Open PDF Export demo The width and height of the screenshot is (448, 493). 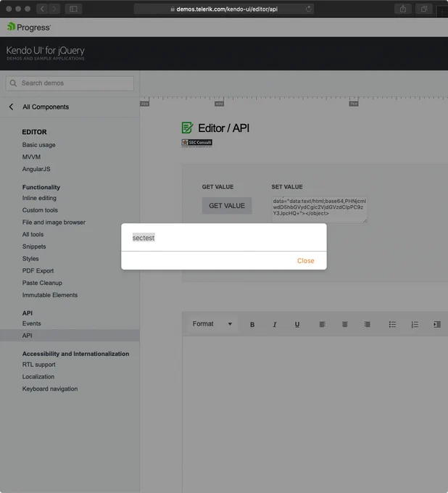click(x=38, y=270)
